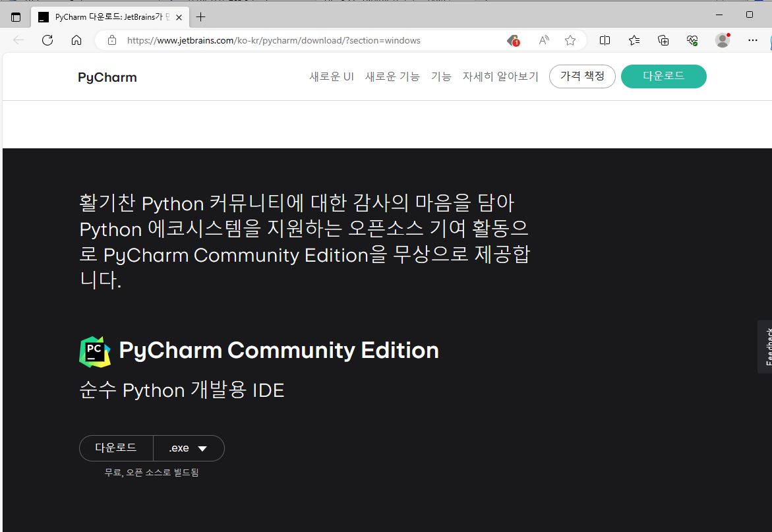Open the 새로운 UI nav item

[332, 76]
